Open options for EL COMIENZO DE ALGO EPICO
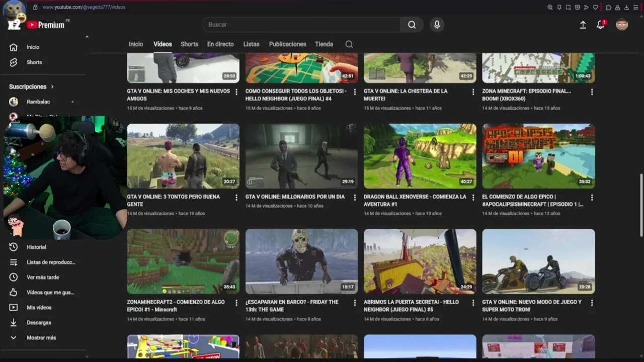This screenshot has width=644, height=362. pyautogui.click(x=592, y=198)
